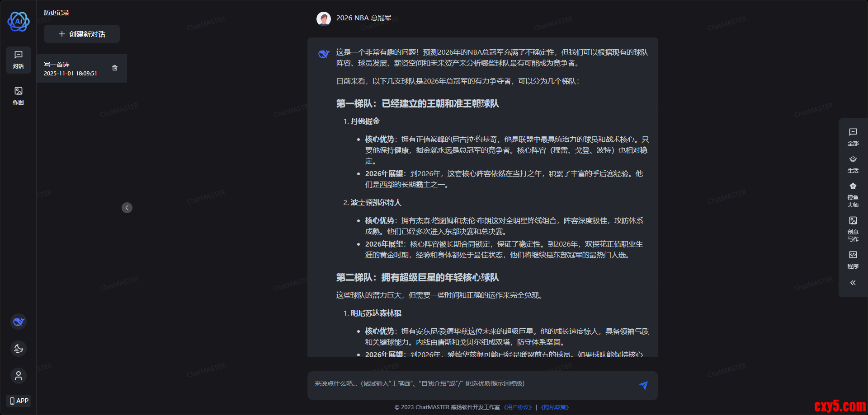Open the 生活 category panel
The width and height of the screenshot is (868, 415).
coord(853,164)
